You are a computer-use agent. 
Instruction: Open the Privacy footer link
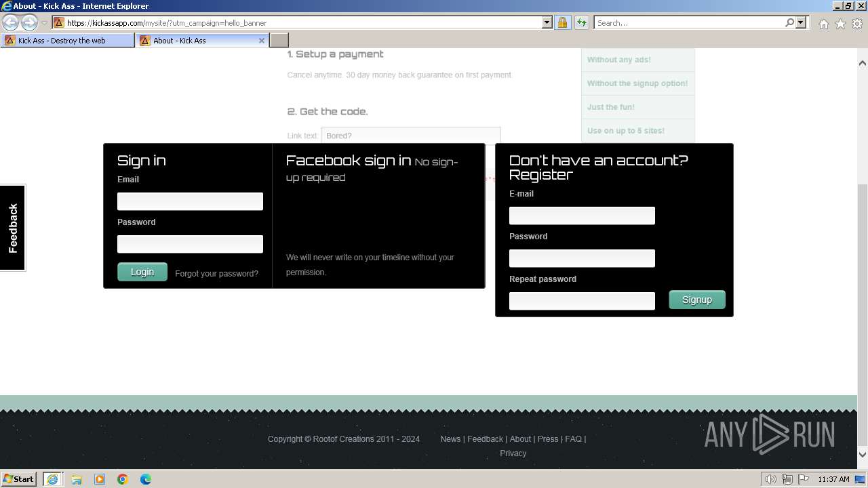(513, 453)
